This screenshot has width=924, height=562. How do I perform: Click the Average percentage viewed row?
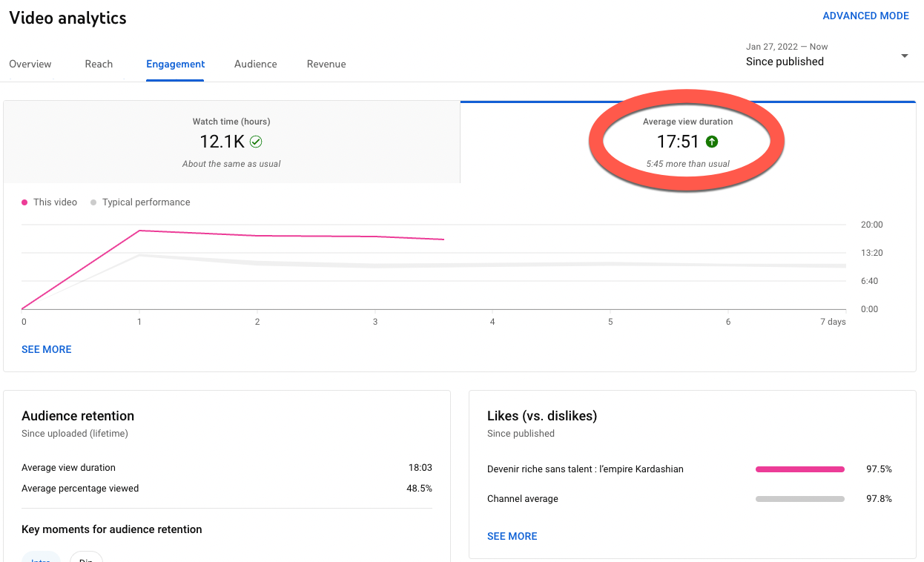coord(227,489)
